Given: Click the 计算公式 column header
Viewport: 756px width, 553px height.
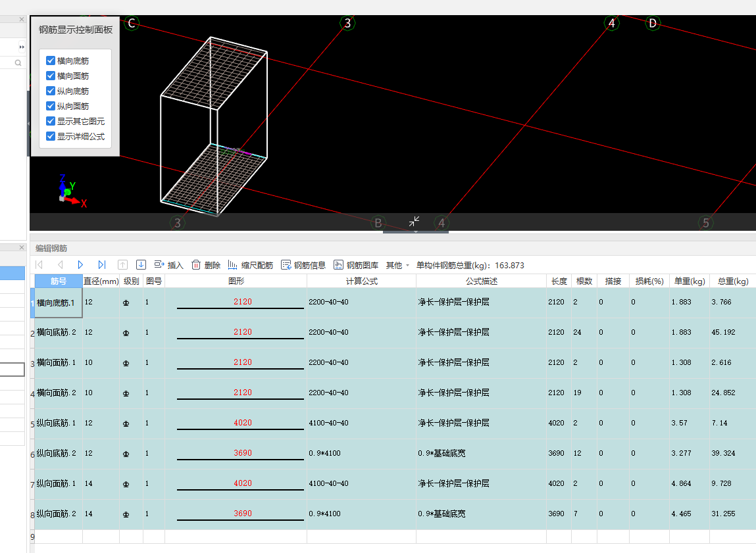Looking at the screenshot, I should 362,281.
